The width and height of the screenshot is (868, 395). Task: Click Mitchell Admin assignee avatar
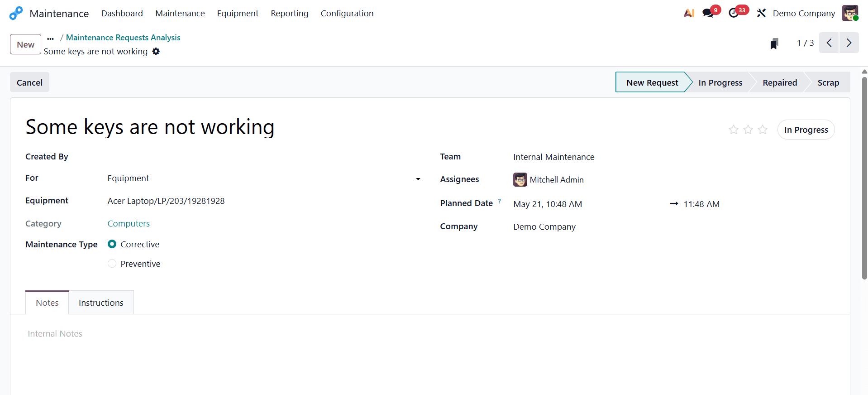[520, 179]
